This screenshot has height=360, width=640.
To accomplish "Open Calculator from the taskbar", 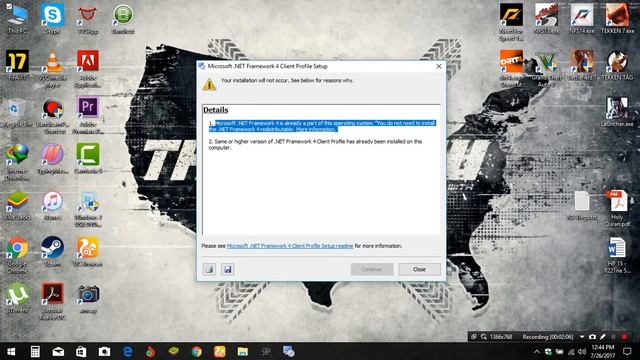I will 35,351.
